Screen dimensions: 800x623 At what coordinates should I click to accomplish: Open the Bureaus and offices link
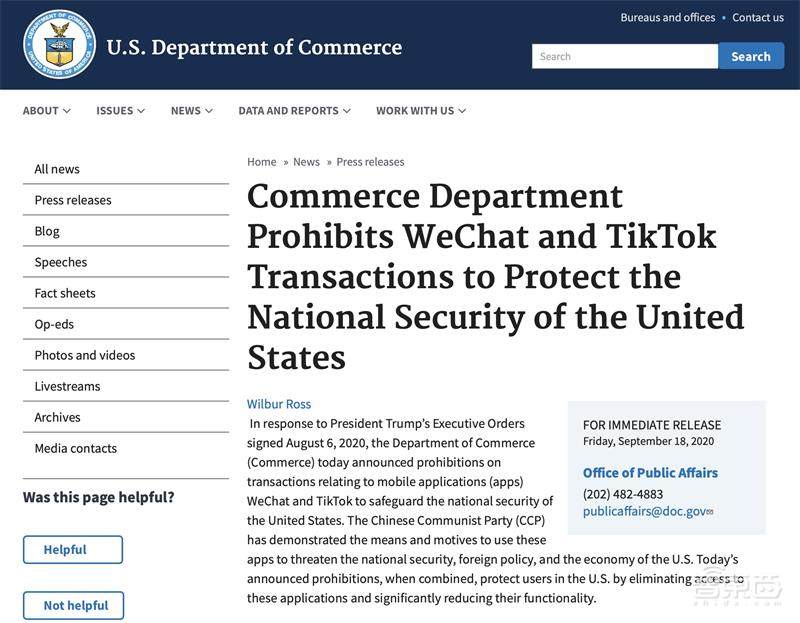[667, 17]
